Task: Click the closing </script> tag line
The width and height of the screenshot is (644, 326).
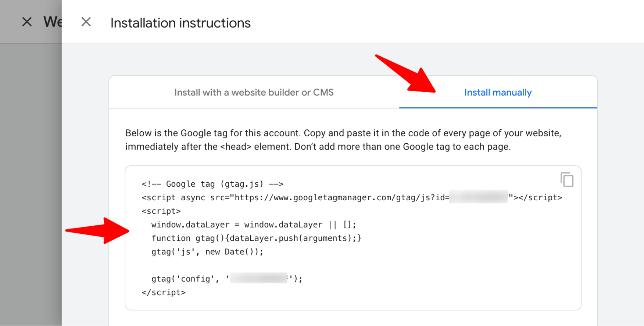Action: (x=164, y=293)
